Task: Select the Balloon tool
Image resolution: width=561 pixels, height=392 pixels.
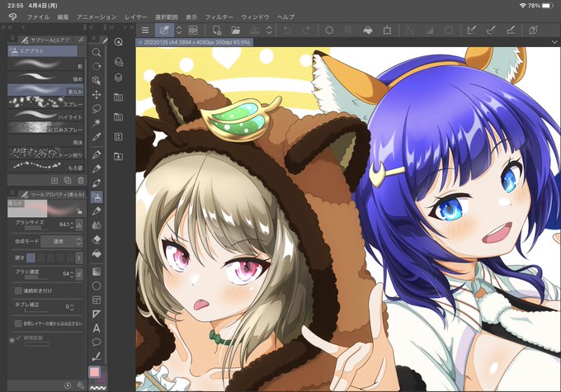Action: 97,342
